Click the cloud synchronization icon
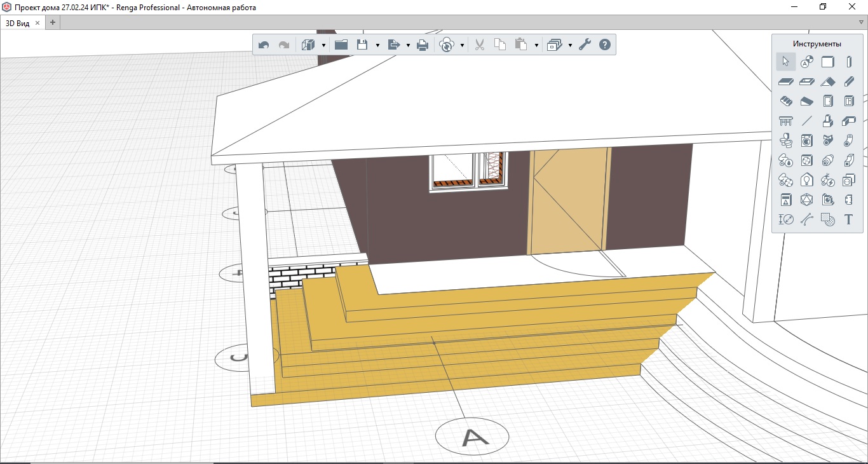The image size is (868, 464). (x=447, y=44)
